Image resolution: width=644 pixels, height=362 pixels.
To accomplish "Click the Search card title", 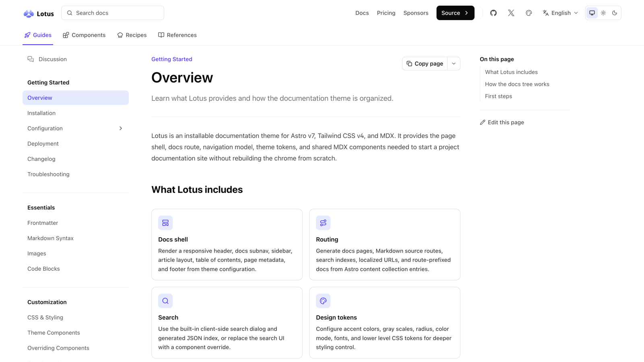I will pos(168,317).
